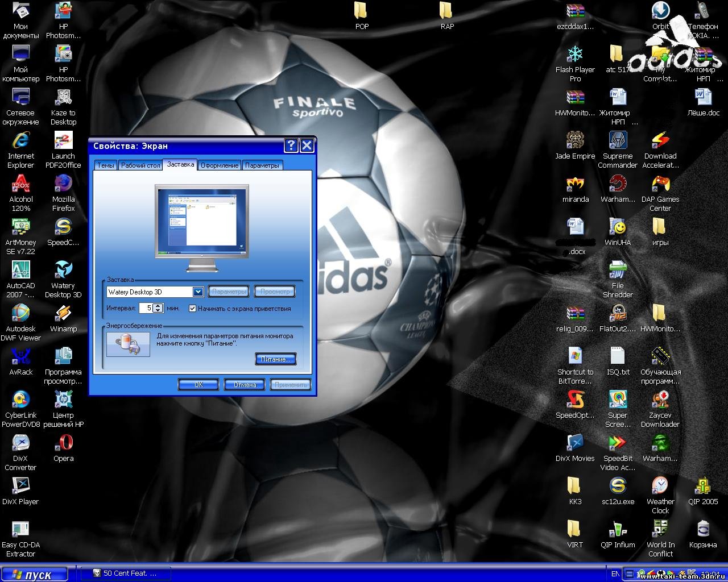This screenshot has height=582, width=728.
Task: Select the DAP Games Center icon
Action: tap(660, 193)
